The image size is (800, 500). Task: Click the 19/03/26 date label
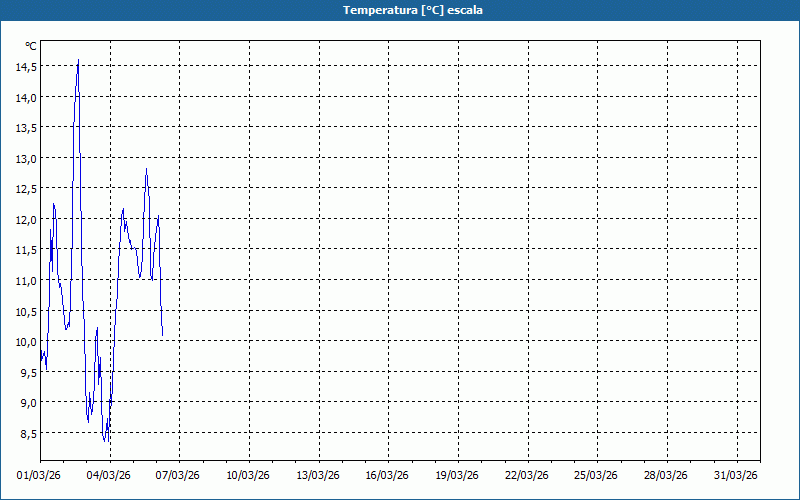click(457, 476)
